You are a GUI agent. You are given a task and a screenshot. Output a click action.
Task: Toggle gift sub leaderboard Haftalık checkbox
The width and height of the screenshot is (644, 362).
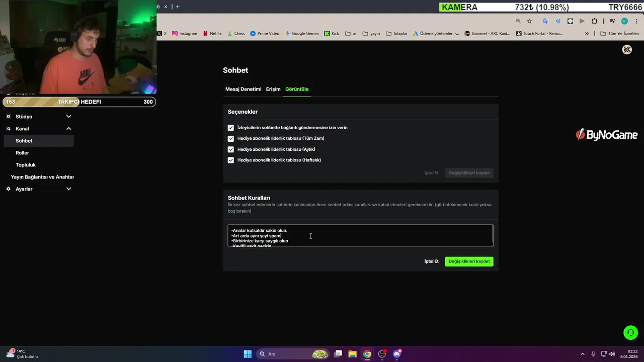pos(231,160)
